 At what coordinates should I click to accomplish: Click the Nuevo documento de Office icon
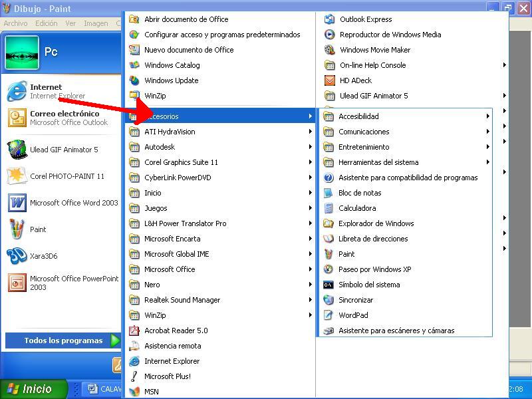click(x=134, y=50)
